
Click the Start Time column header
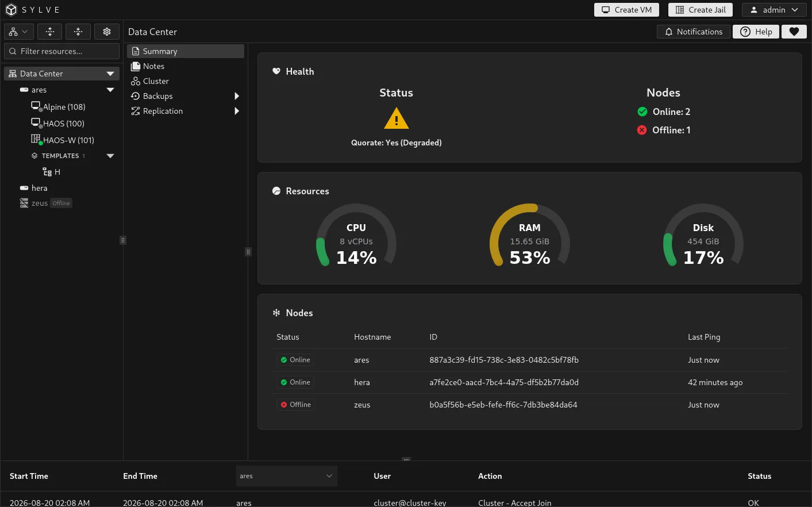pos(29,476)
